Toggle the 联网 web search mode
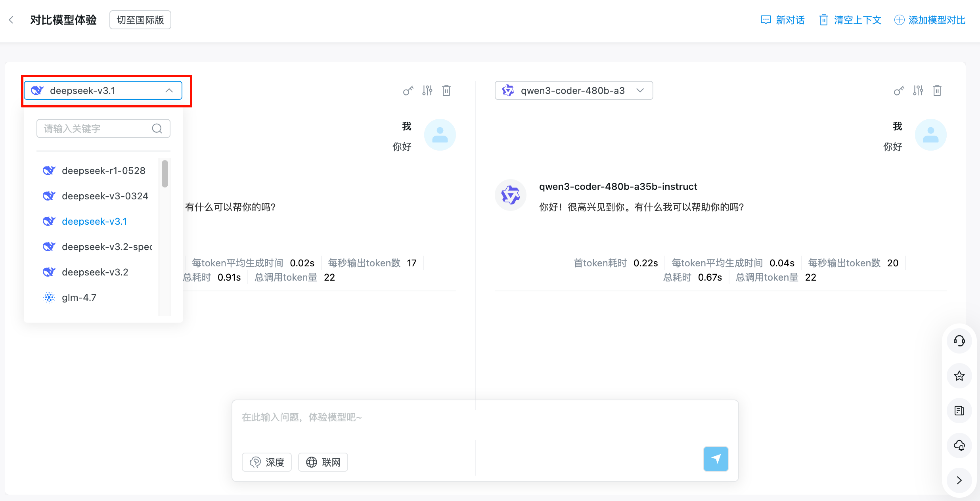The height and width of the screenshot is (501, 980). tap(323, 462)
